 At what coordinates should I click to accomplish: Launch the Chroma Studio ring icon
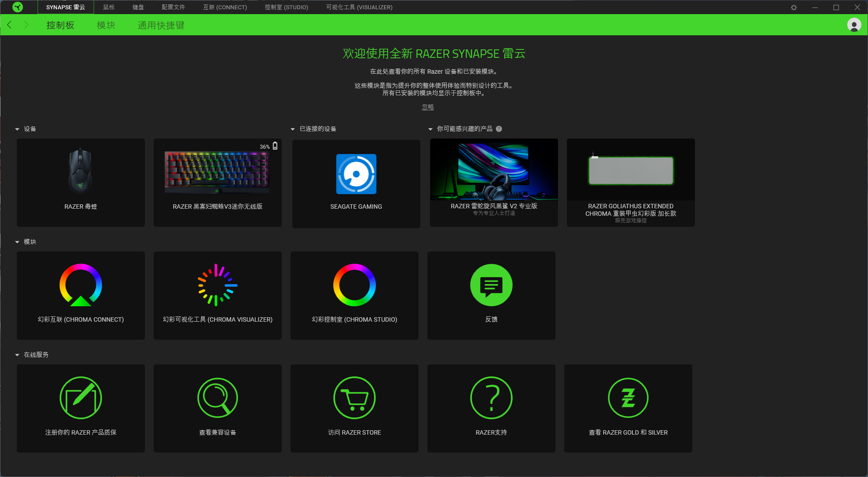click(x=355, y=285)
